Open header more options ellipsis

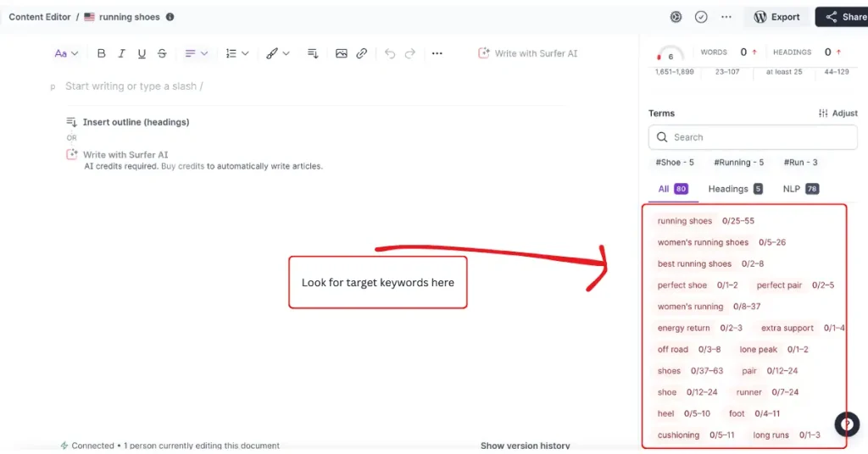click(726, 17)
